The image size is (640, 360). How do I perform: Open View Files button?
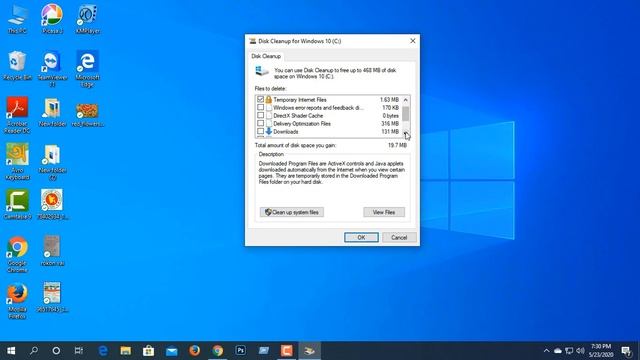384,212
